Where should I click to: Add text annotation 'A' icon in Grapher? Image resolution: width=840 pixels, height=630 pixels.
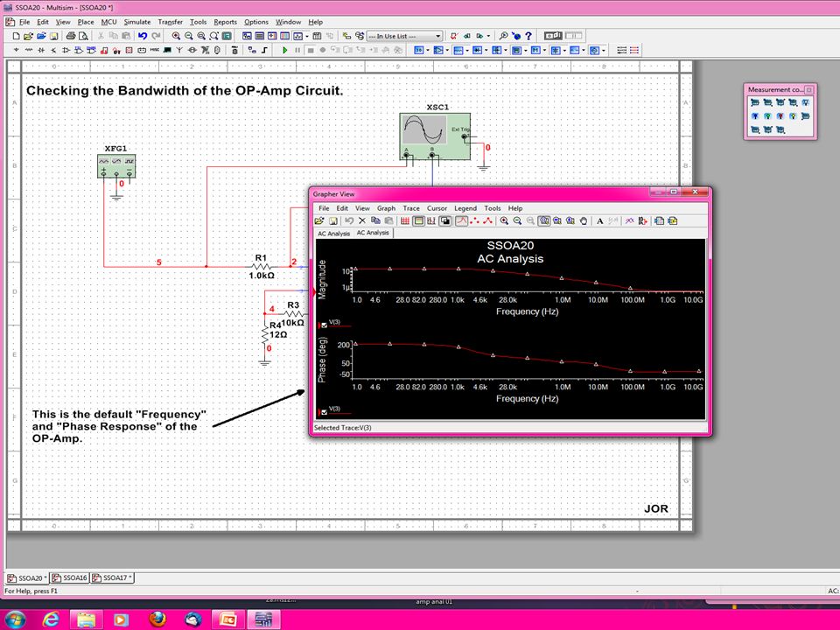coord(600,220)
